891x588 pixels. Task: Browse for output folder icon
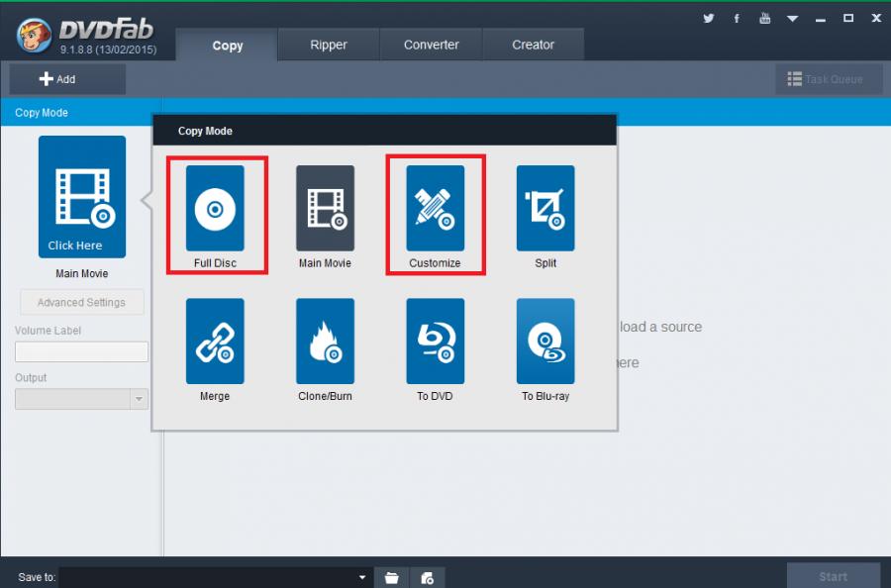[x=391, y=578]
